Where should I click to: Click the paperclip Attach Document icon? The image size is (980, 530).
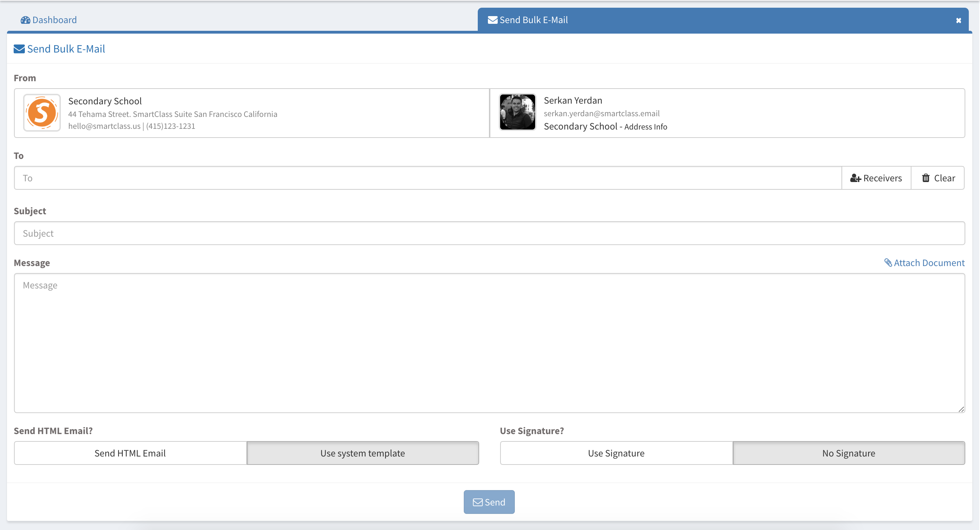[888, 263]
